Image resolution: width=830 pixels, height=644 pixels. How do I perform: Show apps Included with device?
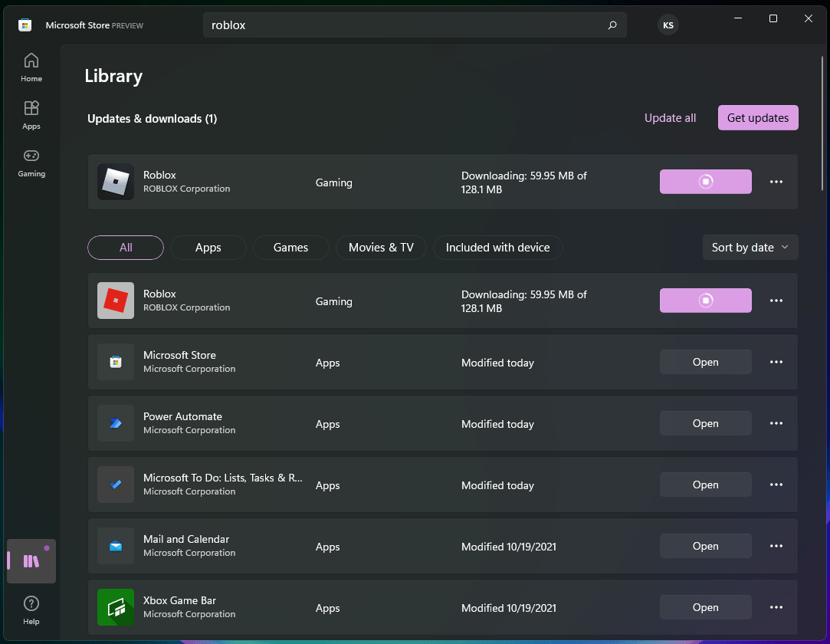tap(497, 248)
